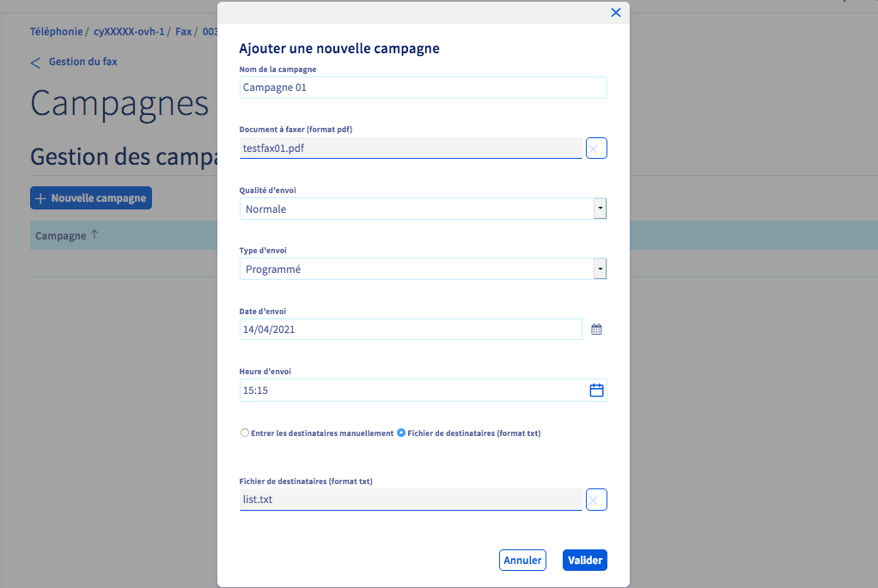Open the Qualité d'envoi dropdown

600,208
